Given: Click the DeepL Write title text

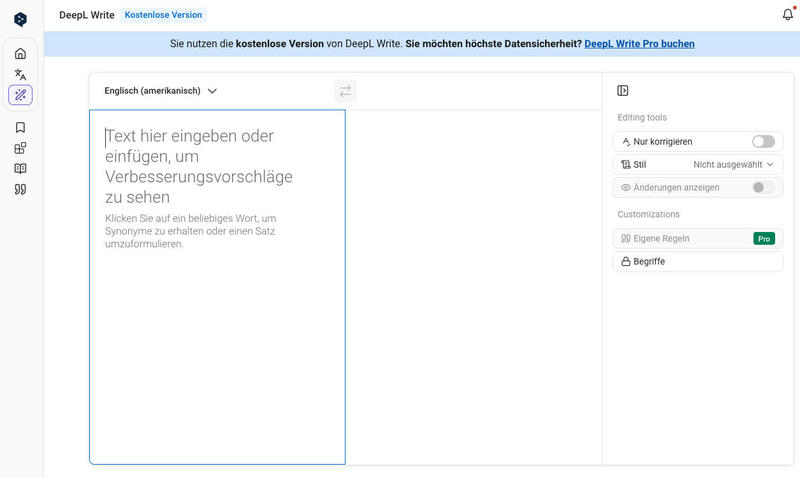Looking at the screenshot, I should (x=87, y=15).
